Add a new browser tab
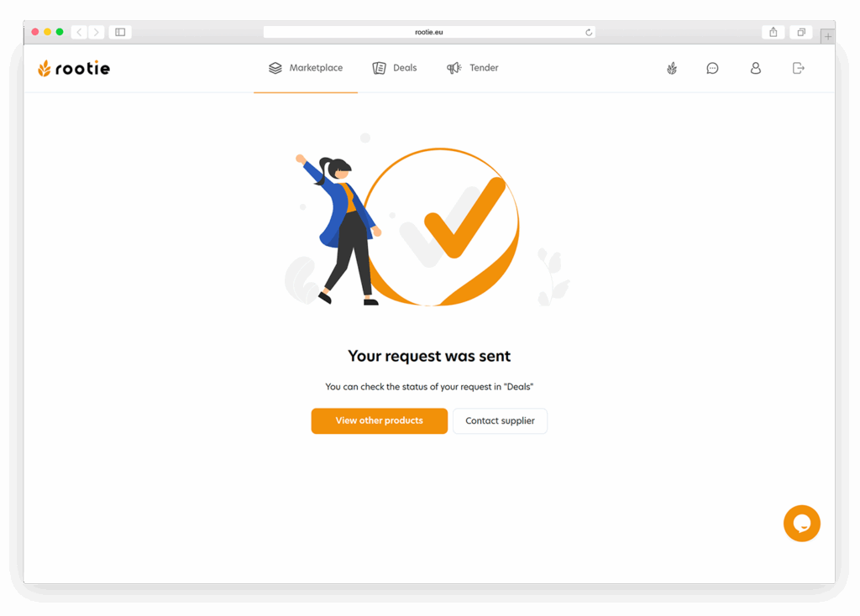 (827, 37)
